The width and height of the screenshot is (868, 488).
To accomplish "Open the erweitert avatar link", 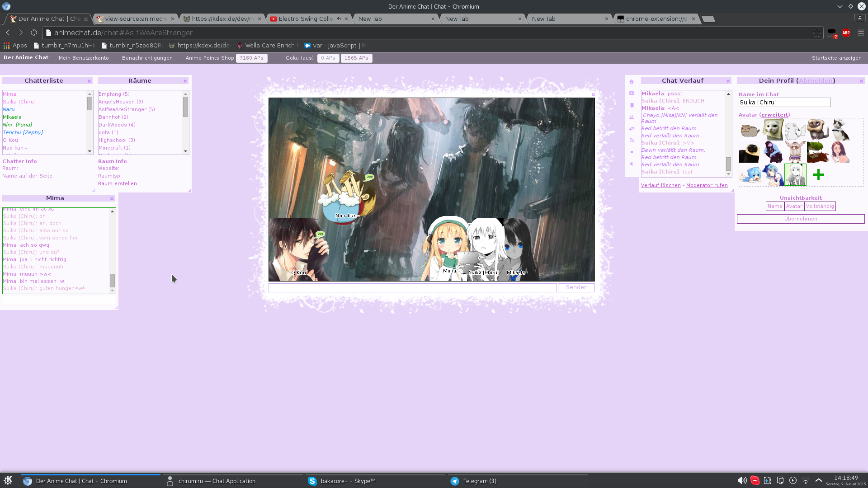I will pyautogui.click(x=774, y=115).
